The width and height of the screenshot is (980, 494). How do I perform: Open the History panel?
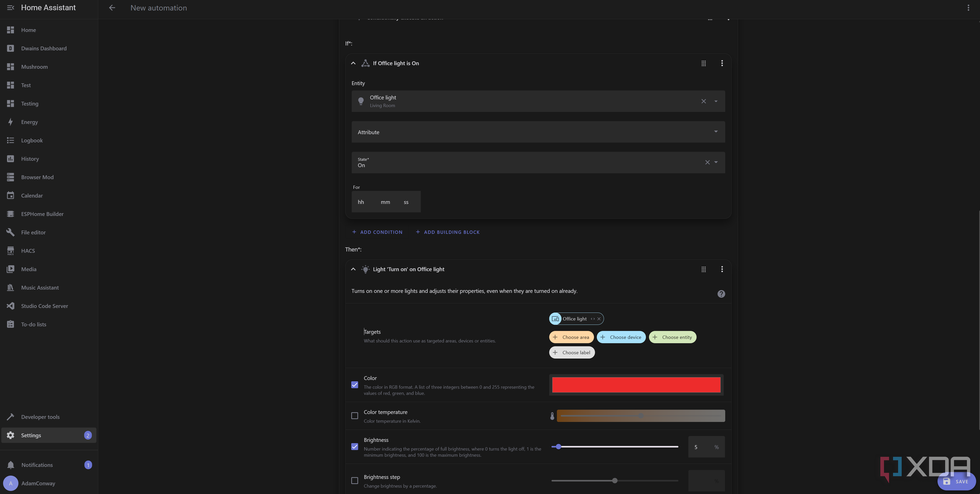[49, 159]
